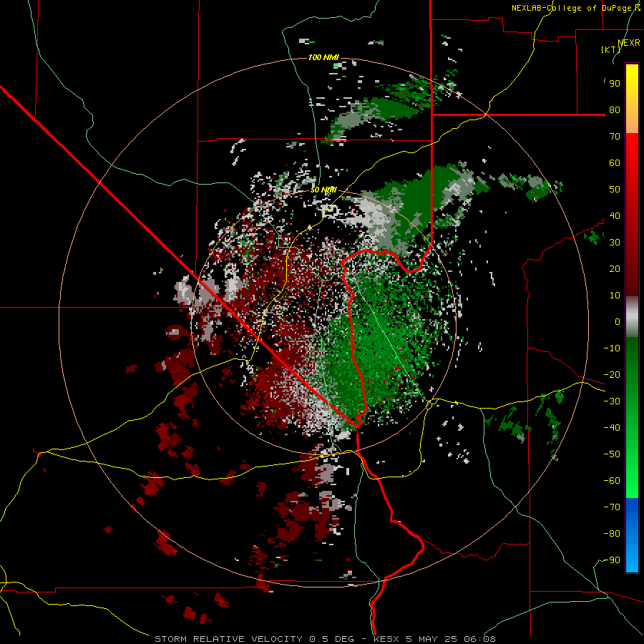Click the "STORM RELATIVE VELOCITY" product title
The image size is (644, 644).
click(x=228, y=639)
